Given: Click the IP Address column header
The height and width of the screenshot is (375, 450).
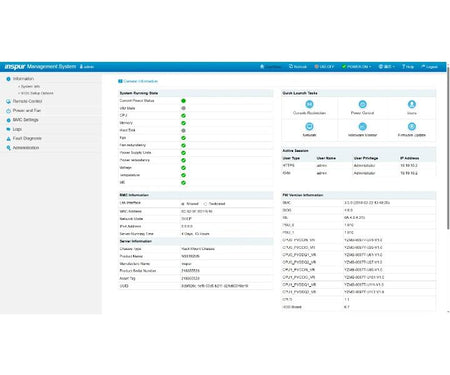Looking at the screenshot, I should (x=410, y=158).
